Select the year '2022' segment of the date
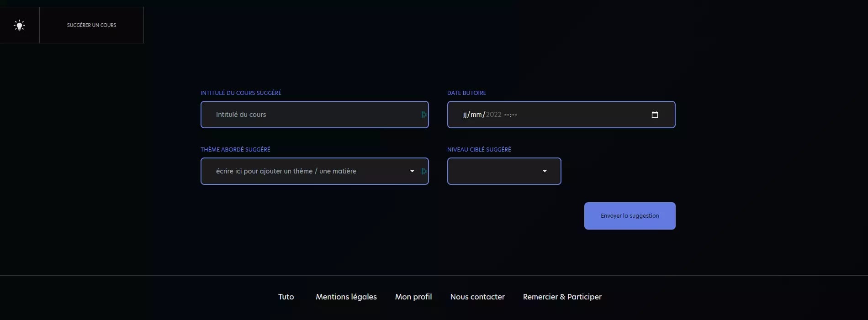This screenshot has height=320, width=868. click(x=493, y=115)
